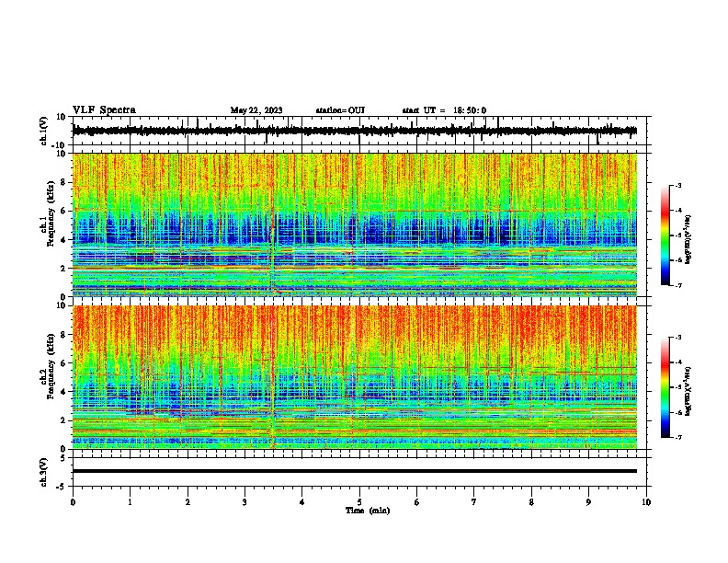Image resolution: width=728 pixels, height=563 pixels.
Task: Click the 4 kHz tick label on ch.2 spectrogram
Action: pos(63,392)
